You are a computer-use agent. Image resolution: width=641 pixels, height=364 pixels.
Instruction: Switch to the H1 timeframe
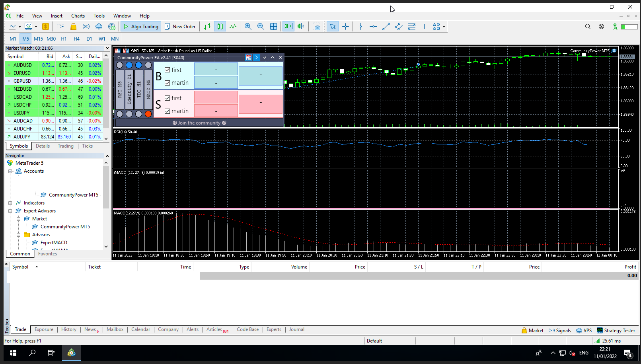point(64,39)
